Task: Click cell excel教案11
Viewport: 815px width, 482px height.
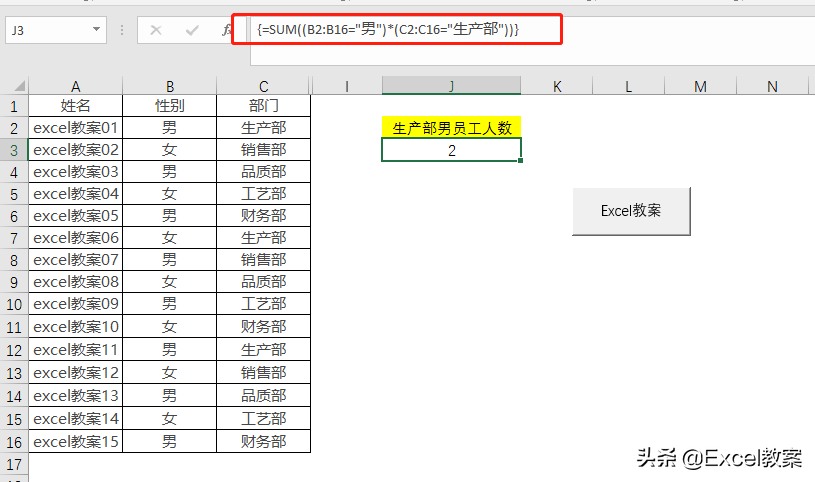Action: click(75, 349)
